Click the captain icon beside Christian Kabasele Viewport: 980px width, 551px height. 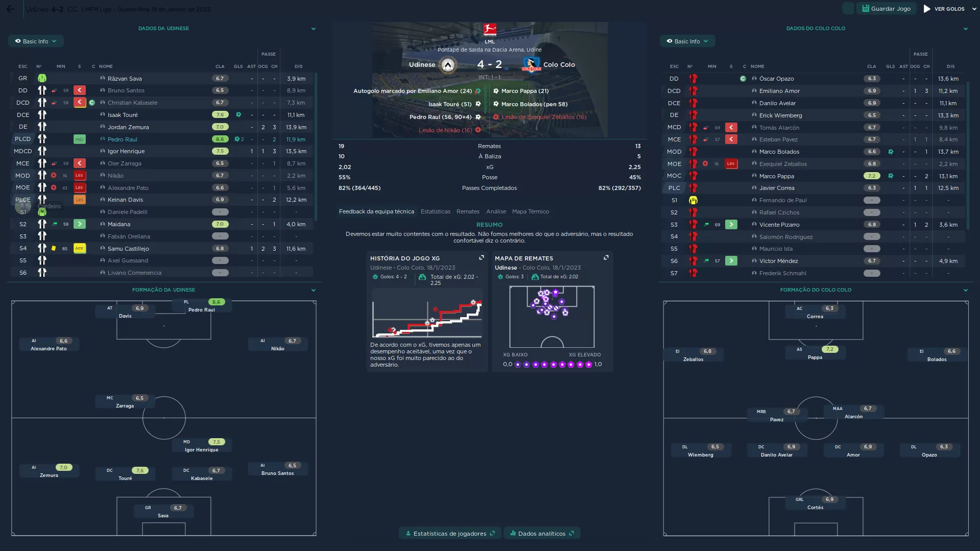(92, 103)
